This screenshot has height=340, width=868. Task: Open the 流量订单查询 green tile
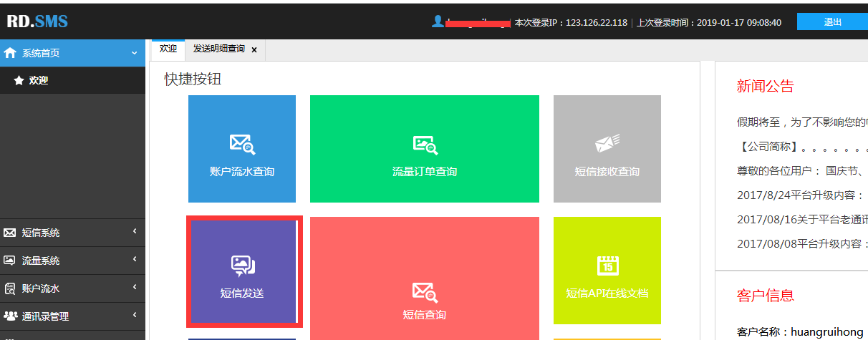[425, 149]
